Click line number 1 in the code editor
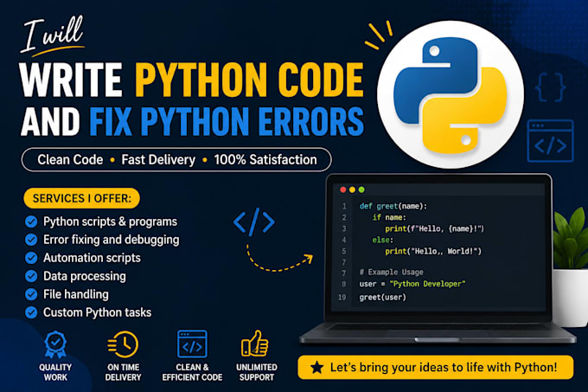 click(344, 206)
